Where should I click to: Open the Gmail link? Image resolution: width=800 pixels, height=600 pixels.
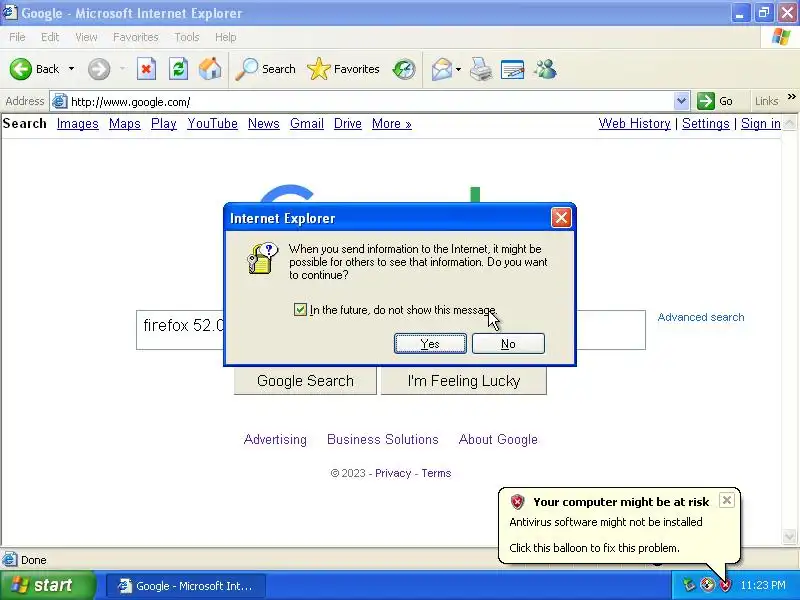(x=307, y=123)
